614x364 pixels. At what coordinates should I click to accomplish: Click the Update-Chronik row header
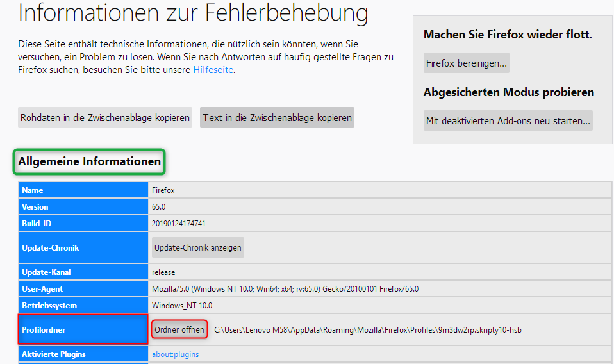(x=83, y=247)
